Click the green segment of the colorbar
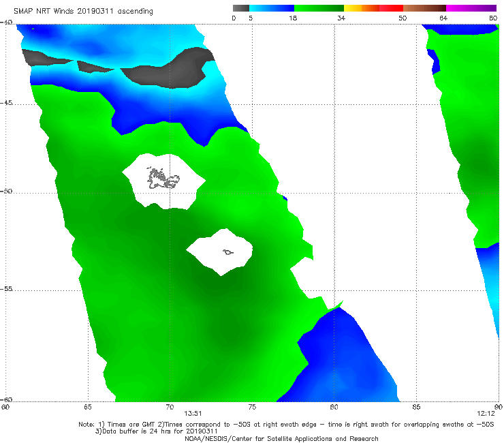504x443 pixels. (319, 8)
